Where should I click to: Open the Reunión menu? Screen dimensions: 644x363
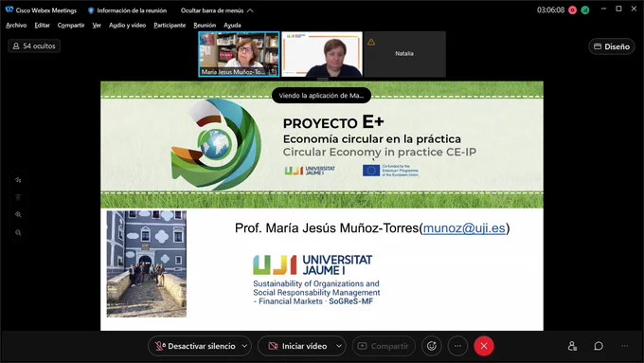205,25
